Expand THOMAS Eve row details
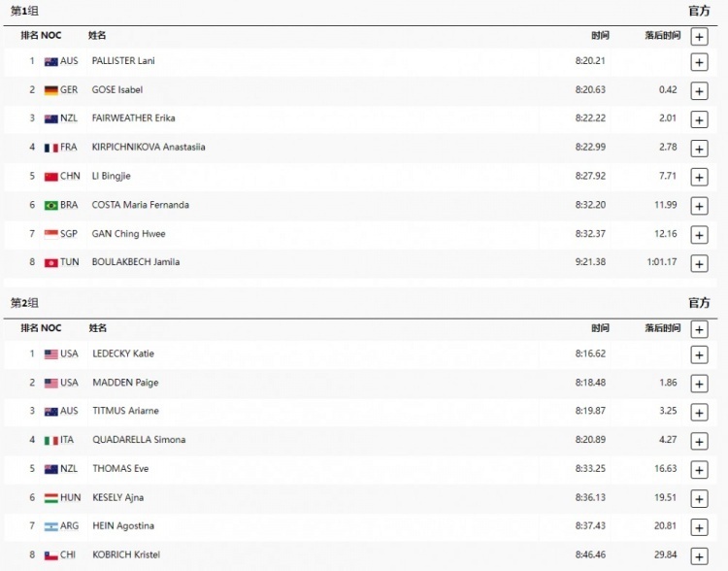 (699, 470)
